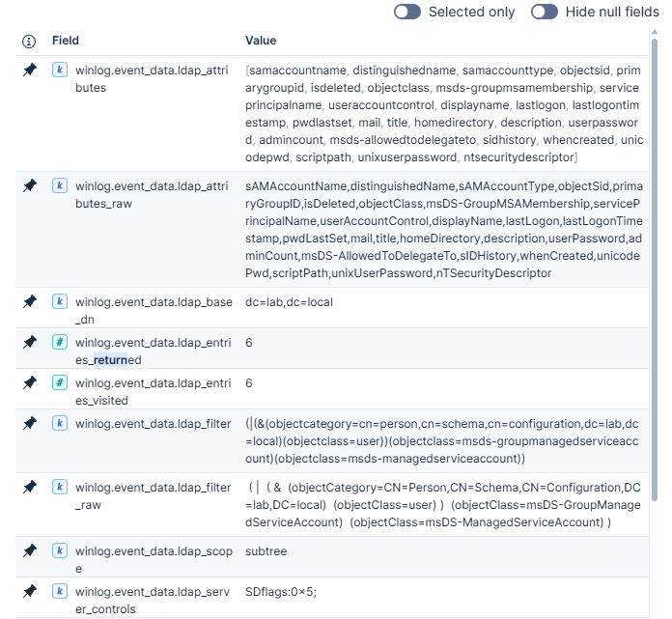672x619 pixels.
Task: Click the entries_visited value 6
Action: [248, 382]
